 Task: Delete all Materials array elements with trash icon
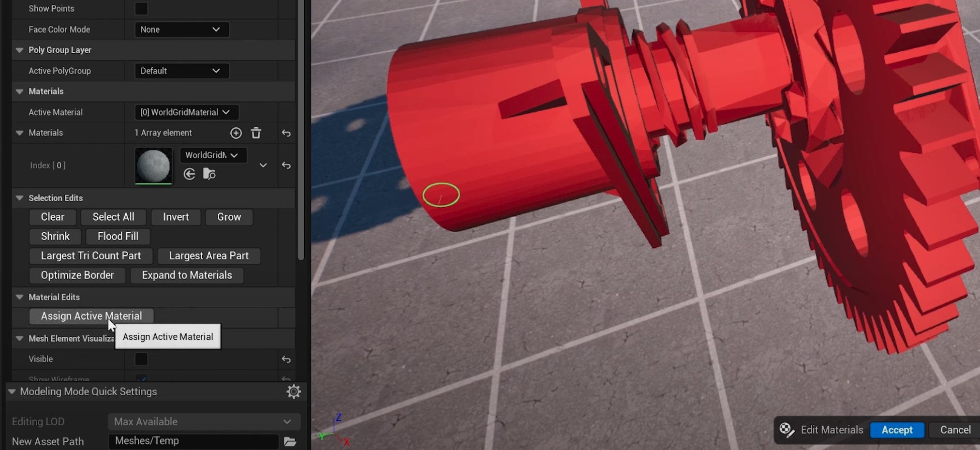click(x=256, y=133)
